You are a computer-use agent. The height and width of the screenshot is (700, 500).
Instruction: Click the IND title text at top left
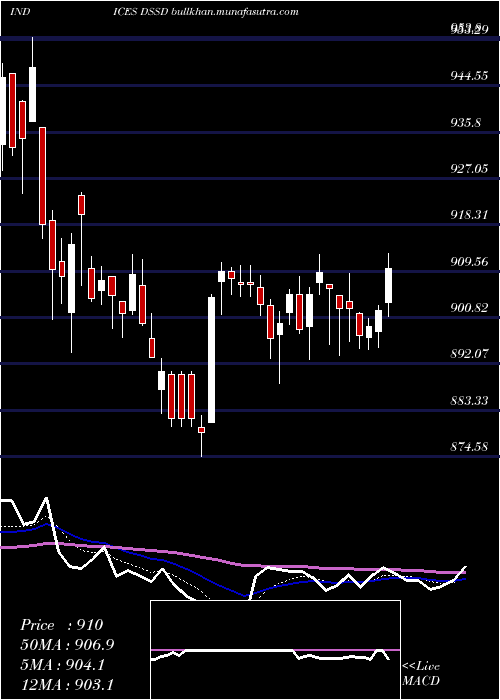coord(20,12)
